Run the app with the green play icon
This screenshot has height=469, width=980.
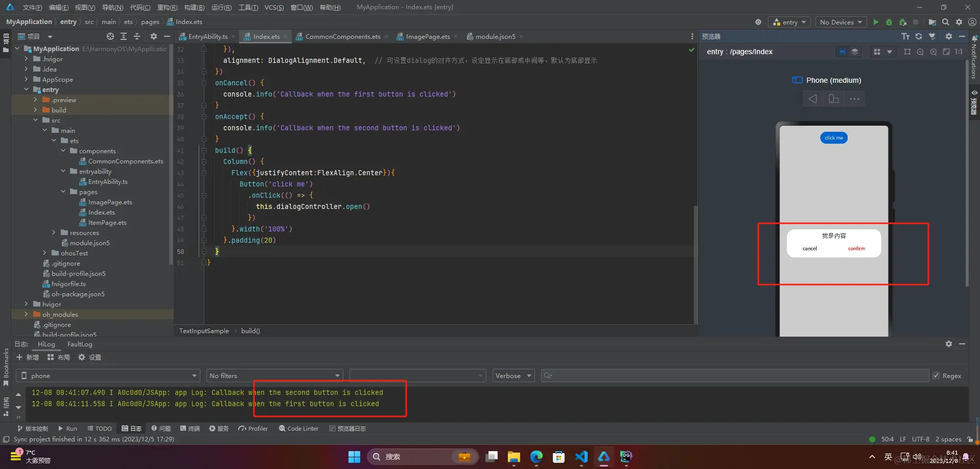[x=876, y=22]
